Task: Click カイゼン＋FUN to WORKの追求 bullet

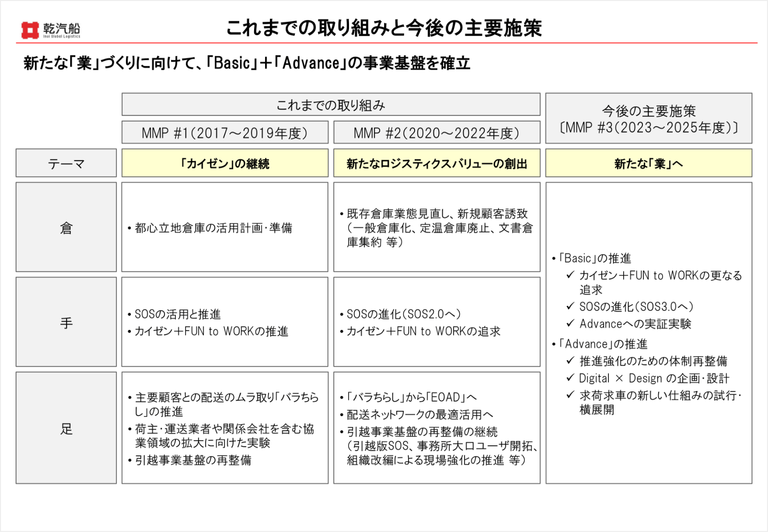Action: (420, 332)
